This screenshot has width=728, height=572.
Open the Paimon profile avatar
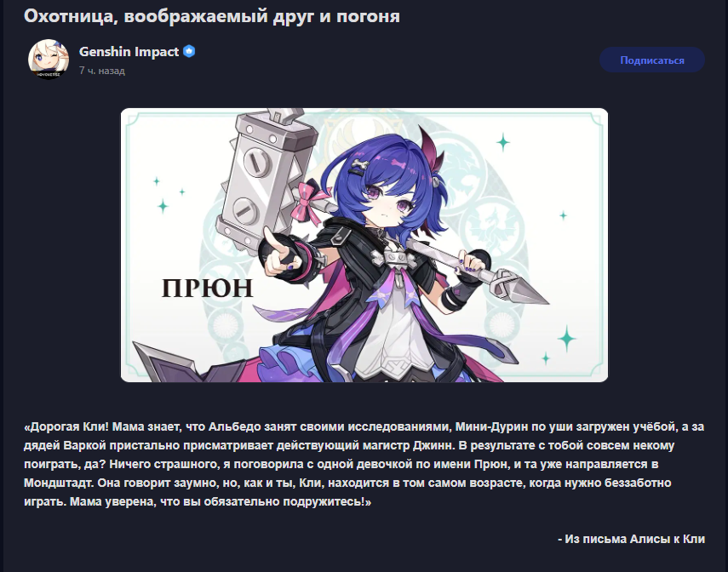pos(49,59)
